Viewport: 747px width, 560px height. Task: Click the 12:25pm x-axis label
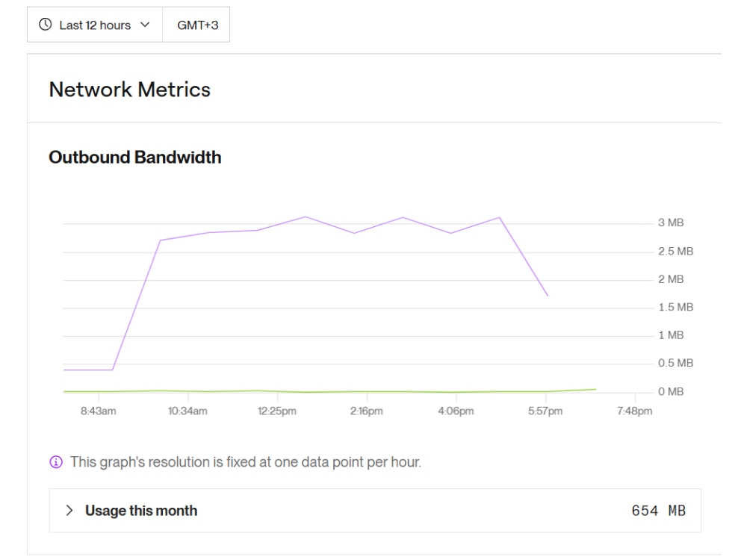277,411
